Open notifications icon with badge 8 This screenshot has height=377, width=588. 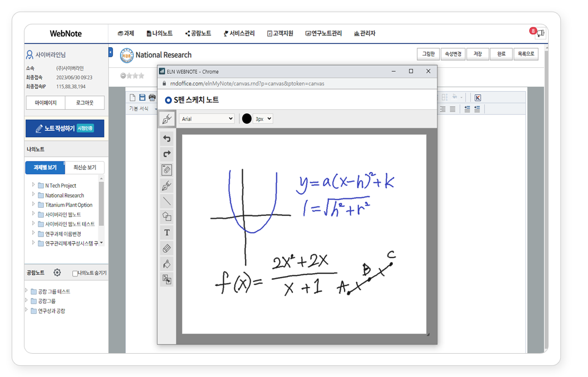tap(539, 33)
